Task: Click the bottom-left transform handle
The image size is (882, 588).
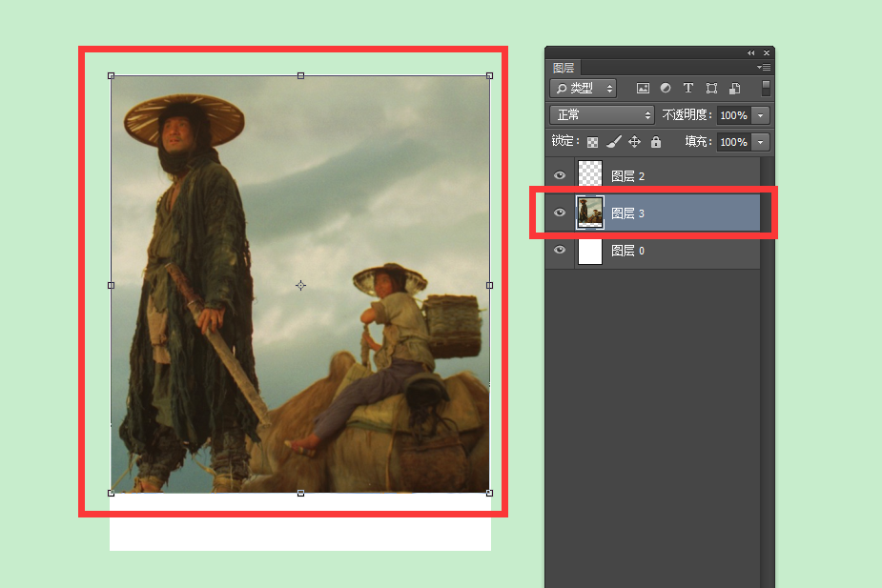Action: pyautogui.click(x=111, y=493)
